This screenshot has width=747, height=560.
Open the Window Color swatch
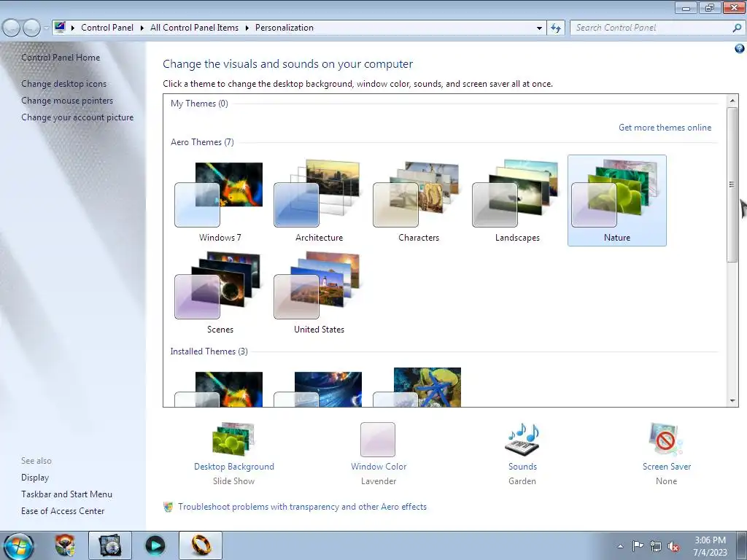(378, 439)
